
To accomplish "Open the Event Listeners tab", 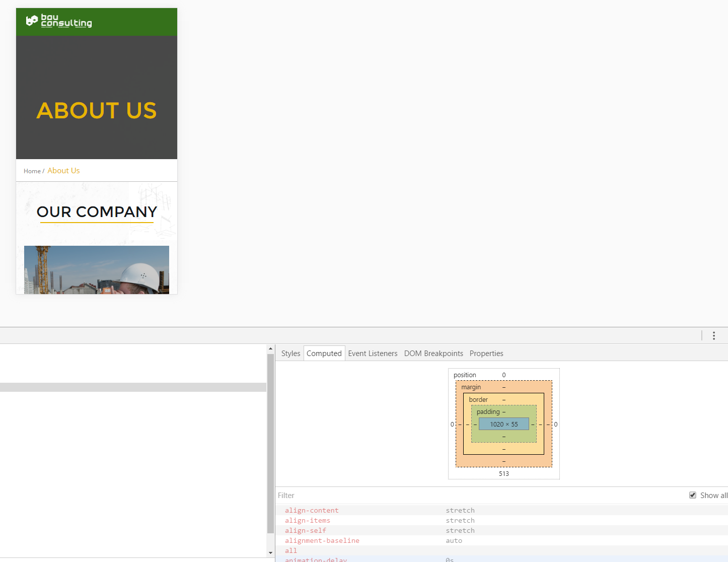I will tap(373, 354).
